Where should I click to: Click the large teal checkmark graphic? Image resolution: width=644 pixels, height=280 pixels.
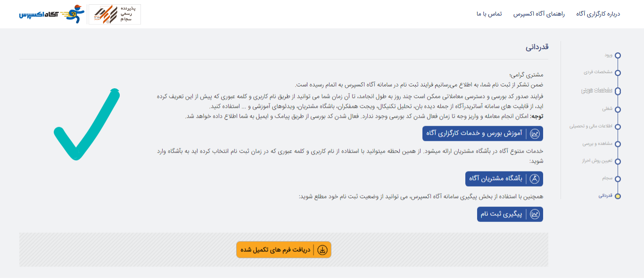click(87, 124)
